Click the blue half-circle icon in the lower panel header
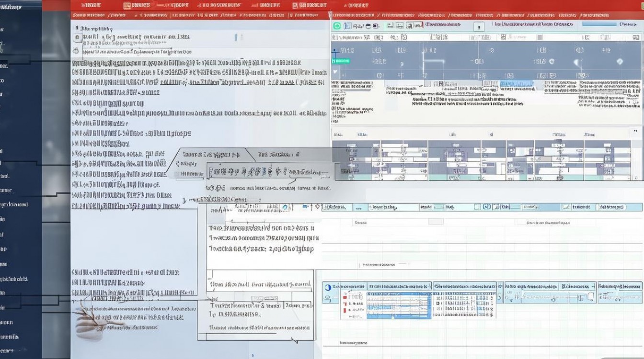 [x=328, y=287]
